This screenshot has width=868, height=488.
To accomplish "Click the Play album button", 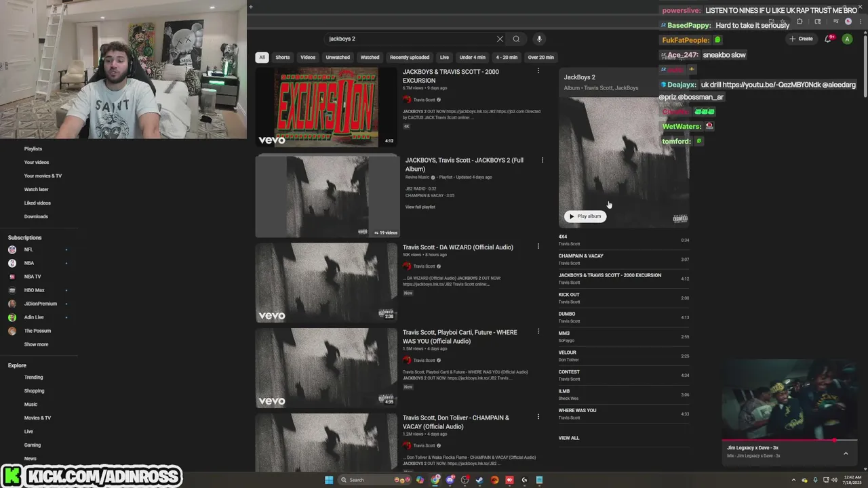I will pos(585,216).
